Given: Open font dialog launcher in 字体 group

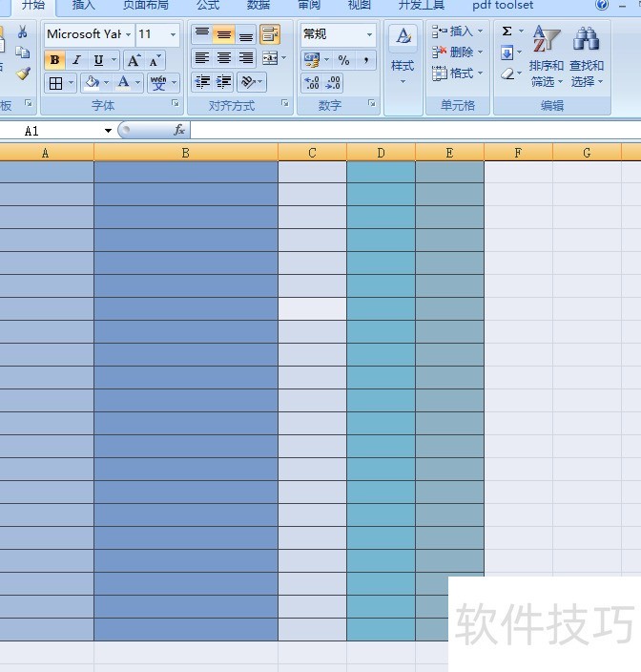Looking at the screenshot, I should click(176, 103).
